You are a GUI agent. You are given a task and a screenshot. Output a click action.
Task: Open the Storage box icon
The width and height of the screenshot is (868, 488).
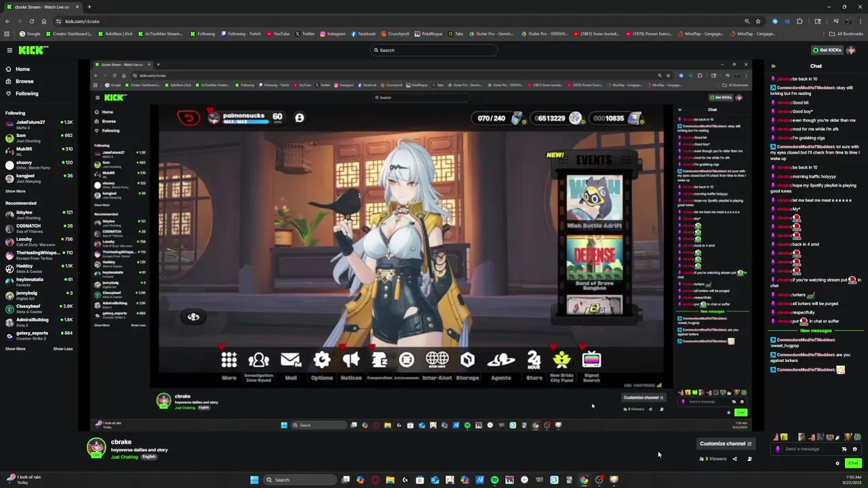[x=467, y=360]
